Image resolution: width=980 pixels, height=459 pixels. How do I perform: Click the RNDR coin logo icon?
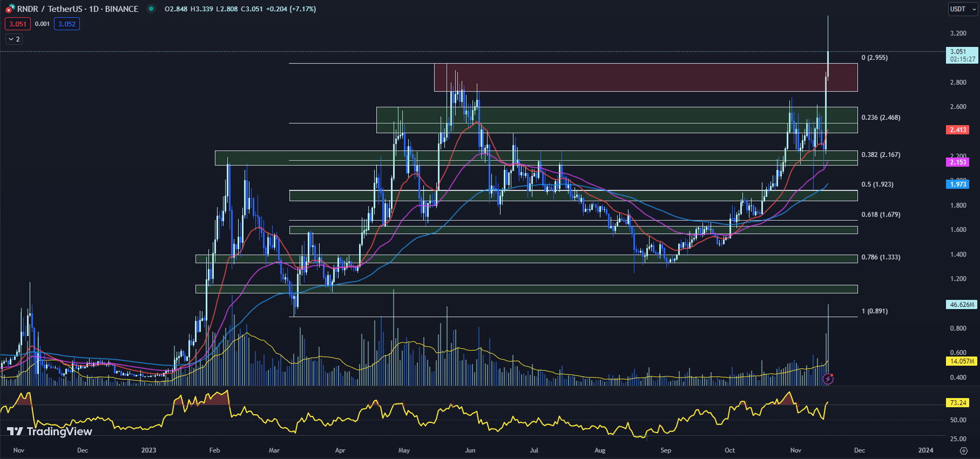10,9
